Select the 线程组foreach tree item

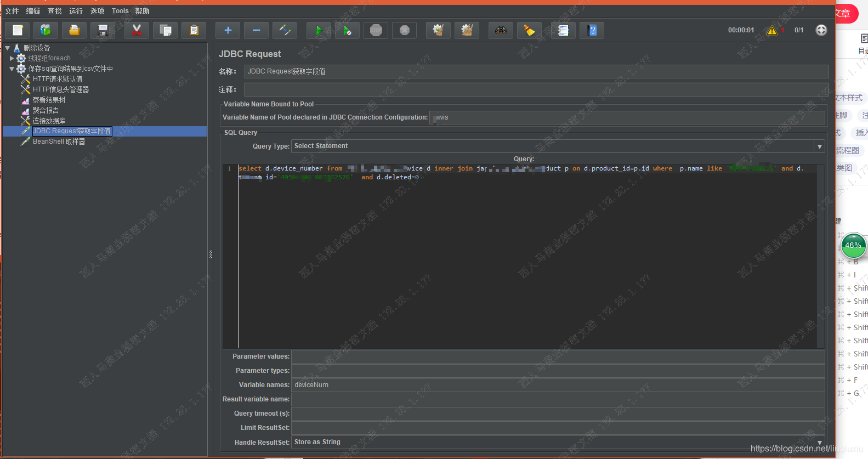(x=49, y=58)
